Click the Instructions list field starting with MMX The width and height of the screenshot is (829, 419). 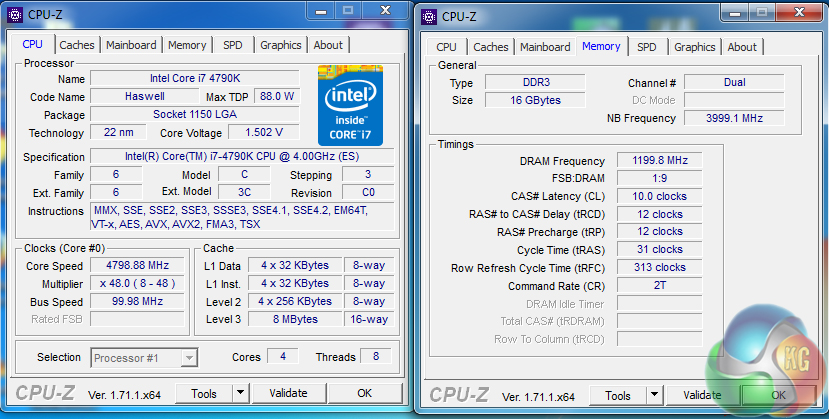tap(242, 217)
